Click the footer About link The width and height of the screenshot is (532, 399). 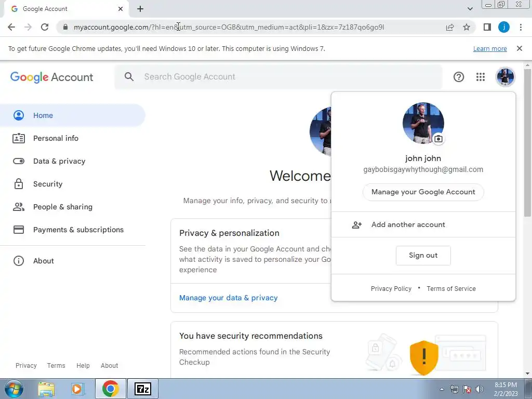coord(109,366)
